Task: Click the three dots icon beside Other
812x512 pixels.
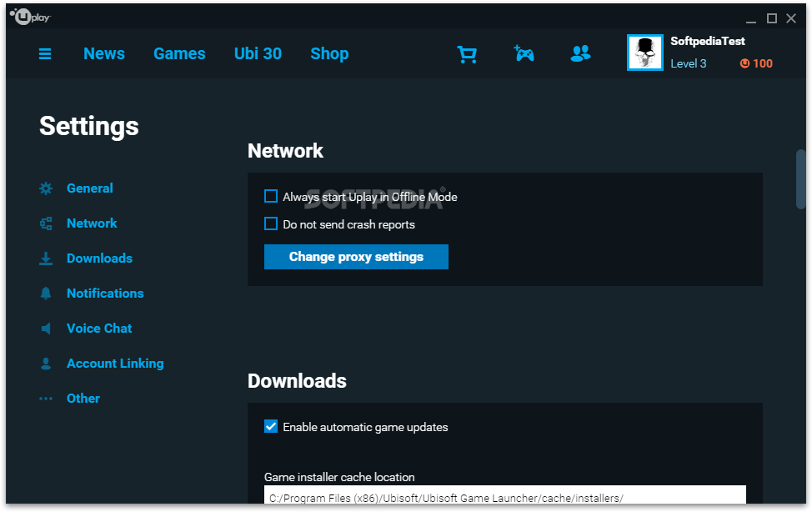Action: [46, 399]
